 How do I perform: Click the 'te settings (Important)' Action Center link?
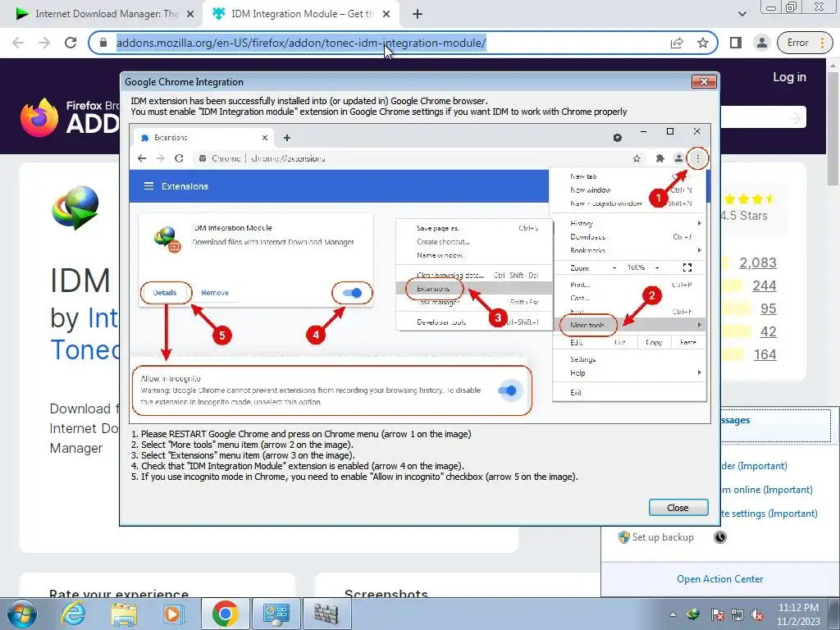(x=769, y=514)
